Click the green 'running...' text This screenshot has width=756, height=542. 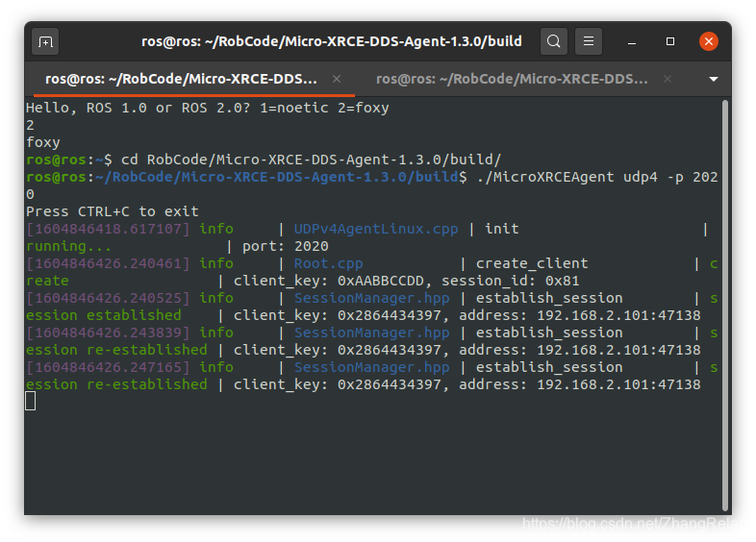(68, 246)
